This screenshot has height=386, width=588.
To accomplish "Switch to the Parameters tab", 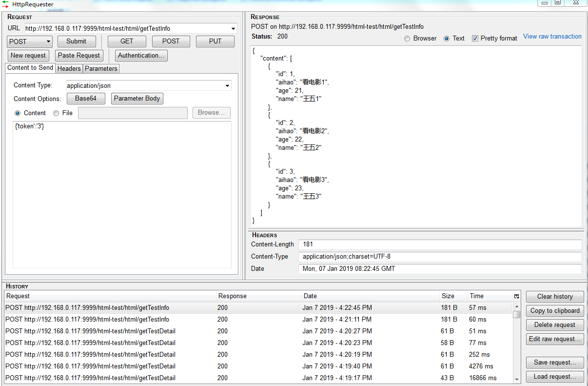I will (101, 68).
